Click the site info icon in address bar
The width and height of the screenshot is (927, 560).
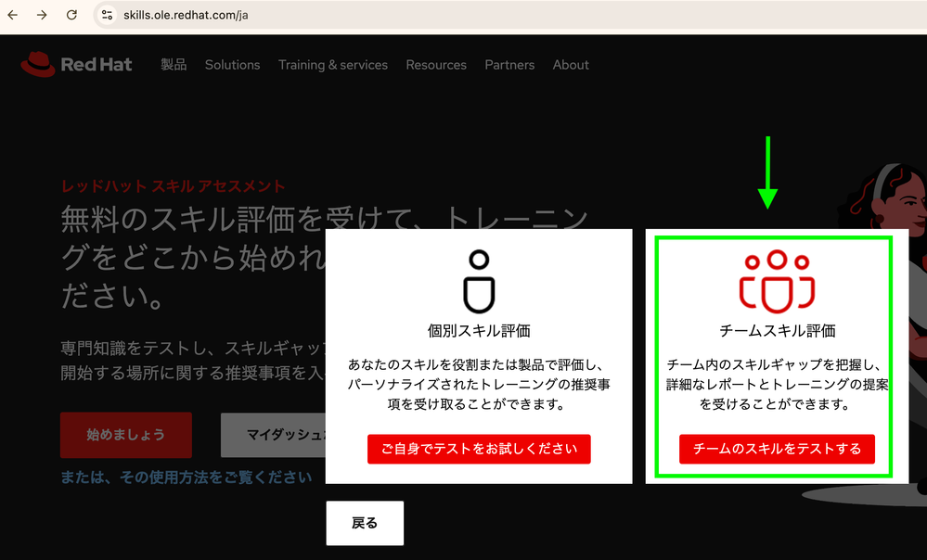108,15
